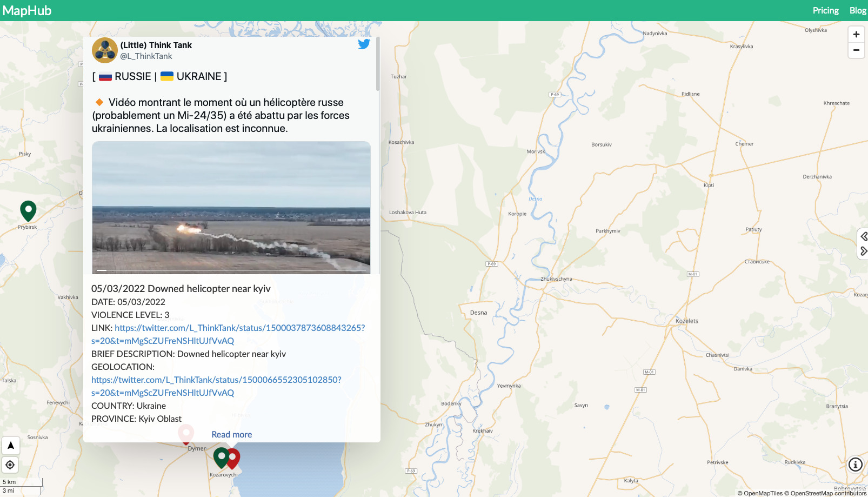The width and height of the screenshot is (868, 497).
Task: Click the Kosachivka village label
Action: click(401, 142)
